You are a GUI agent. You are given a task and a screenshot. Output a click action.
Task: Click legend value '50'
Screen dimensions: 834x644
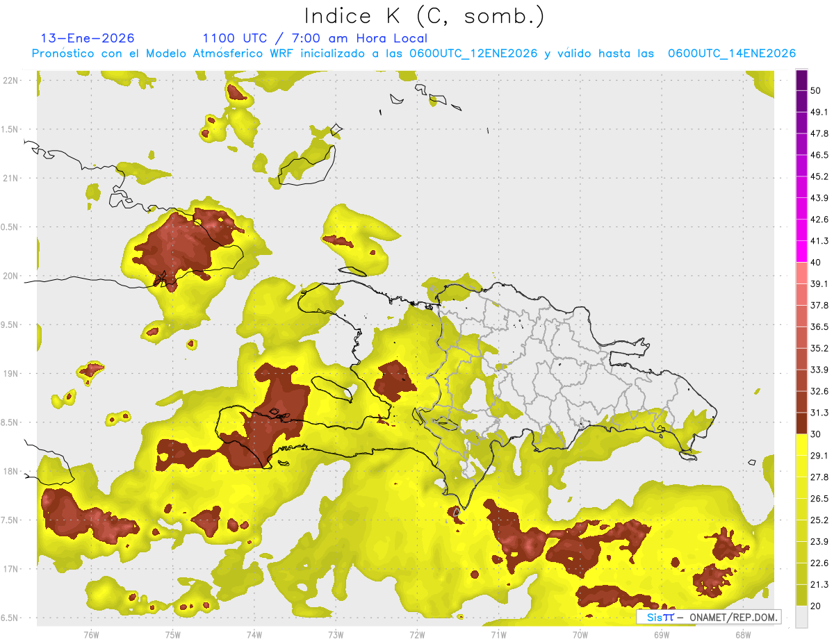point(815,90)
